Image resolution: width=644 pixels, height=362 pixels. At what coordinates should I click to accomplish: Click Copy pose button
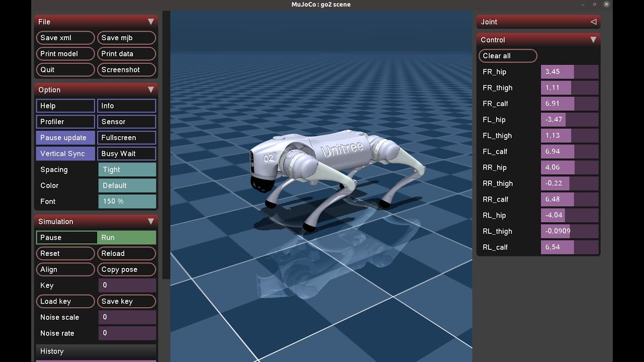(x=126, y=269)
